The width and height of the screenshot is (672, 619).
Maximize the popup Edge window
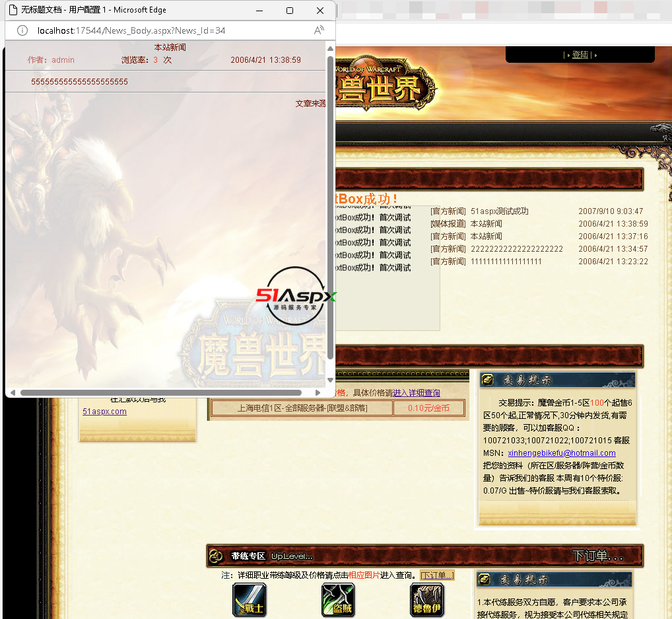[x=290, y=11]
